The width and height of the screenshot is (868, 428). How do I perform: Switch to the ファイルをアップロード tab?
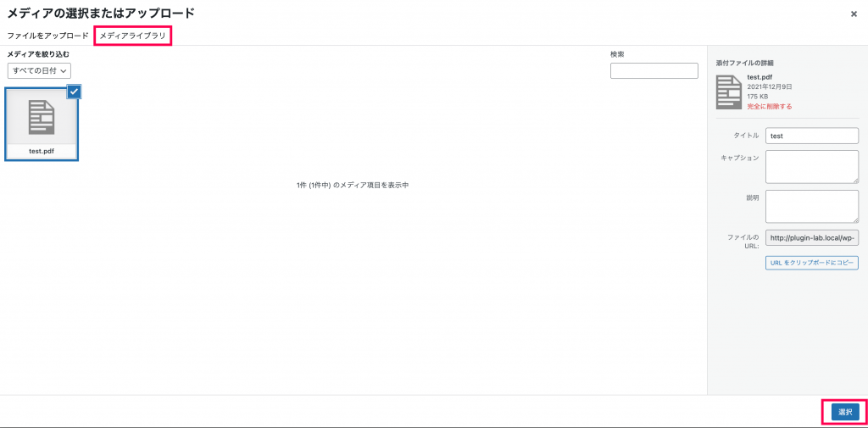(x=47, y=36)
